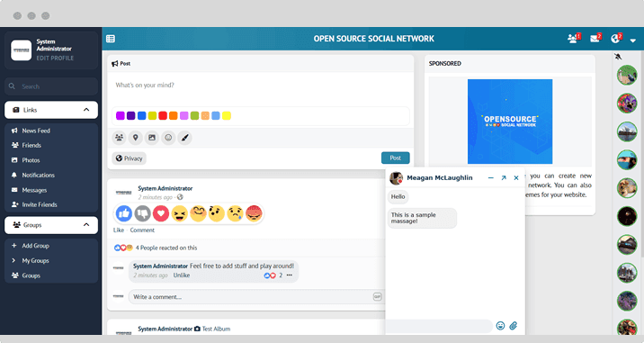644x343 pixels.
Task: Click Unlike on the comment
Action: point(181,275)
